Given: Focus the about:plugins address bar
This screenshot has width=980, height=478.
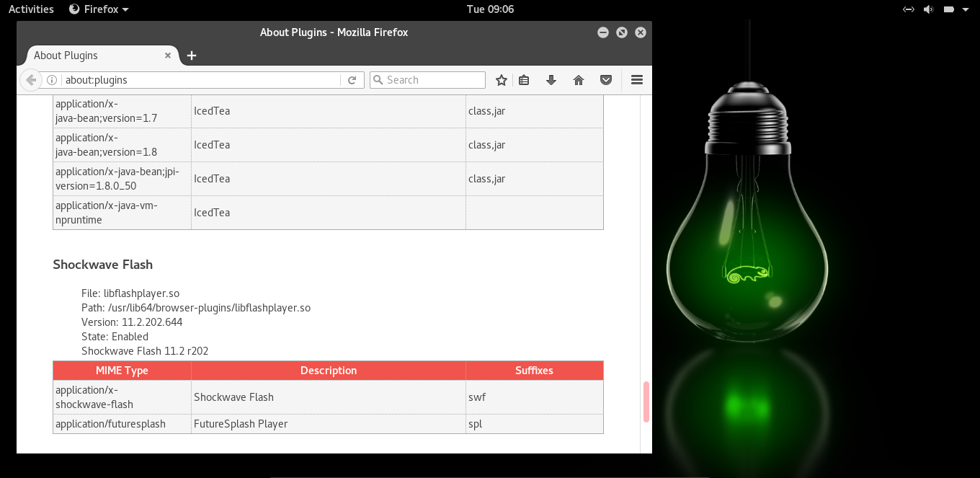Looking at the screenshot, I should 200,80.
